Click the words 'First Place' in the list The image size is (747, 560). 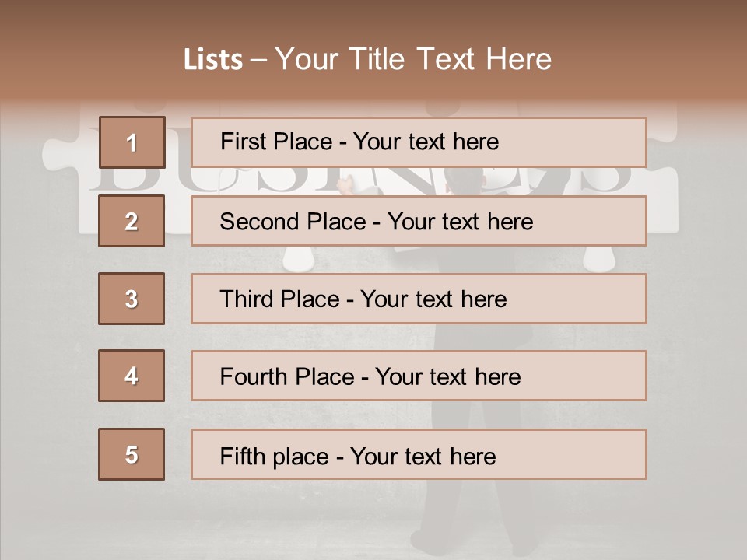pos(276,142)
